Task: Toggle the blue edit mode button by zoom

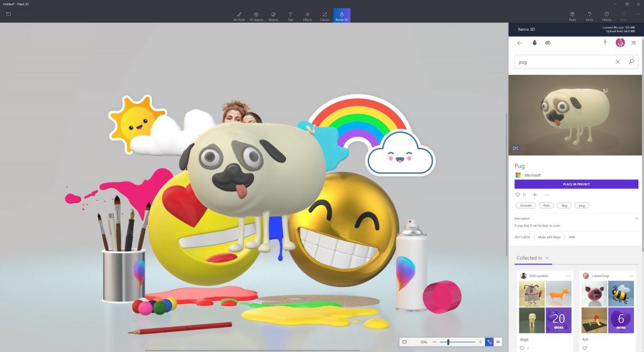Action: coord(489,342)
